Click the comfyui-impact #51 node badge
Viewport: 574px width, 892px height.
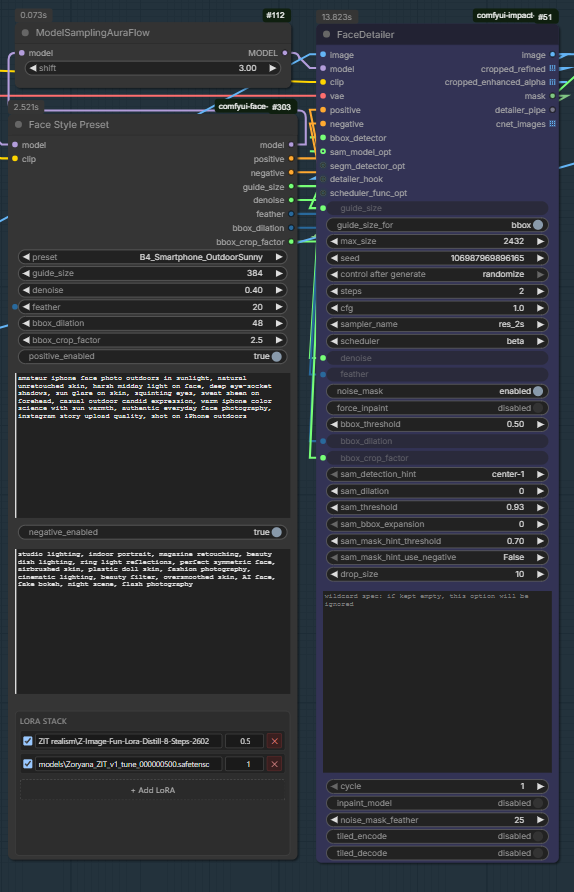[x=515, y=16]
